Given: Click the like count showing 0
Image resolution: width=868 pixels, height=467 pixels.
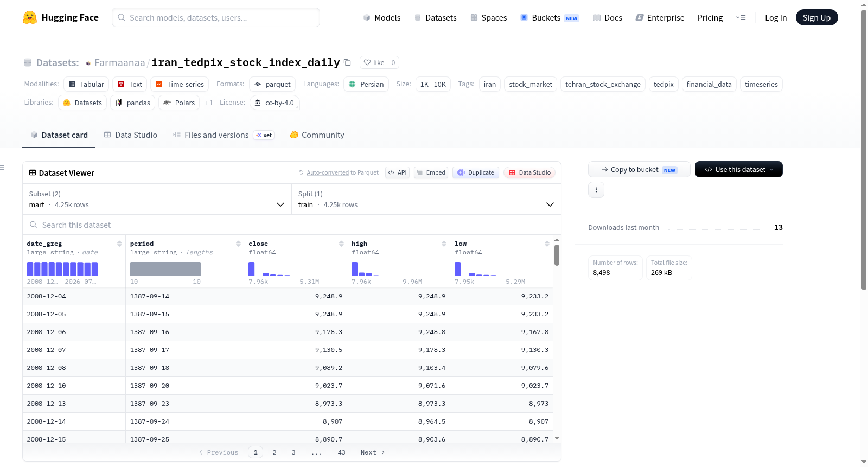Looking at the screenshot, I should point(393,62).
